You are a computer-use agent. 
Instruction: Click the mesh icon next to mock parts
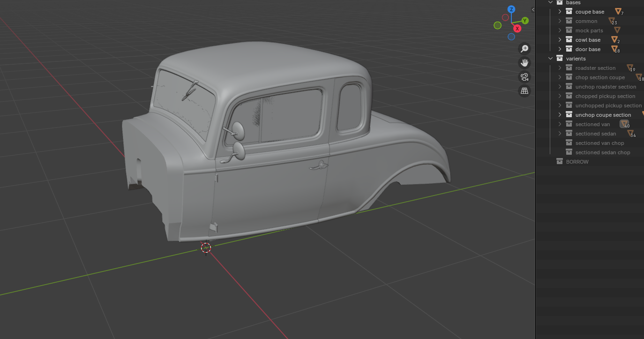617,30
